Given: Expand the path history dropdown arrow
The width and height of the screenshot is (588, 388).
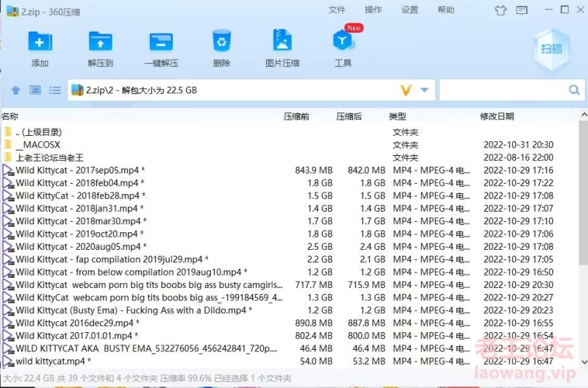Looking at the screenshot, I should 425,90.
